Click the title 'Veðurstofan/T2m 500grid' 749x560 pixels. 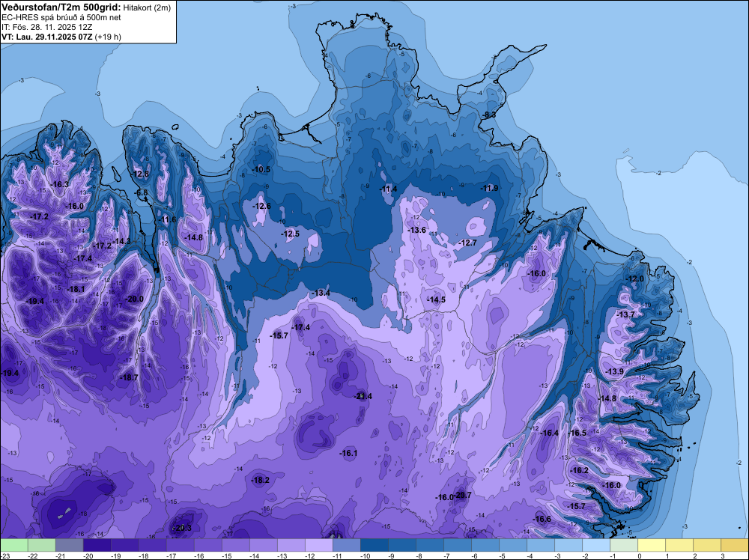[x=61, y=7]
